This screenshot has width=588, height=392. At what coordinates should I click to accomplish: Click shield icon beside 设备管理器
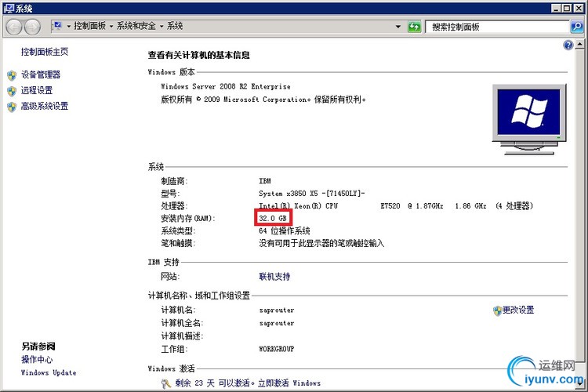point(12,75)
